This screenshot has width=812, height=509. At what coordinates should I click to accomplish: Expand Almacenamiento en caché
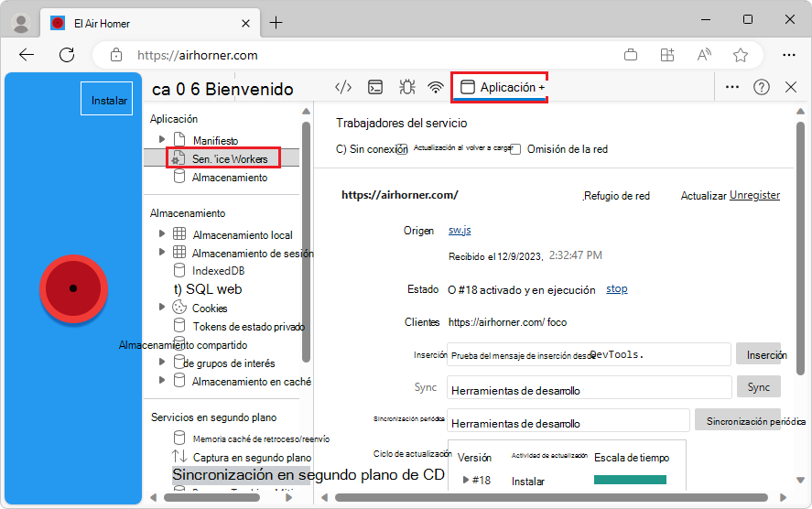[162, 380]
